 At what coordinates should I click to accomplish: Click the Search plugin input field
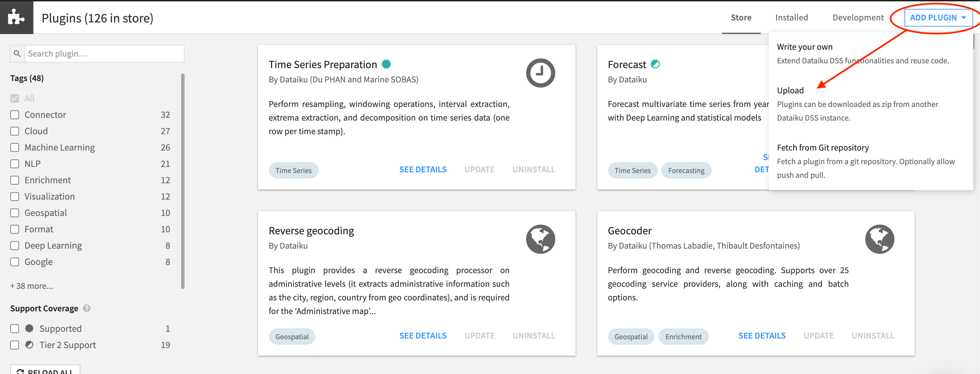coord(104,53)
